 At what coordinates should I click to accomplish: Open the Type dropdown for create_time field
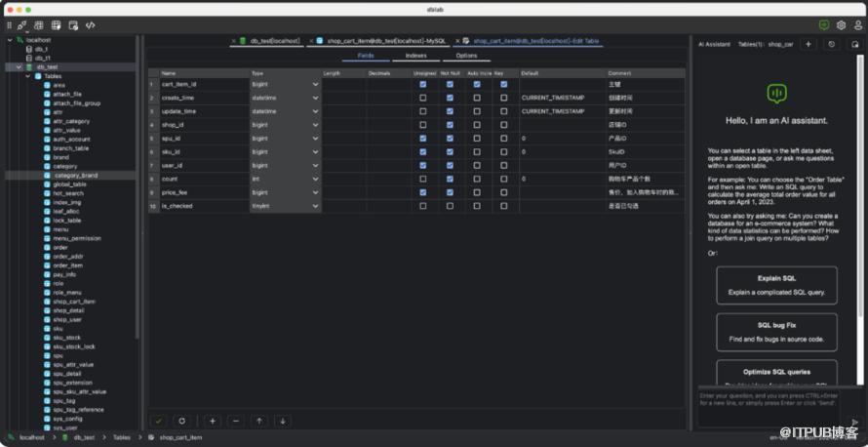(x=315, y=98)
